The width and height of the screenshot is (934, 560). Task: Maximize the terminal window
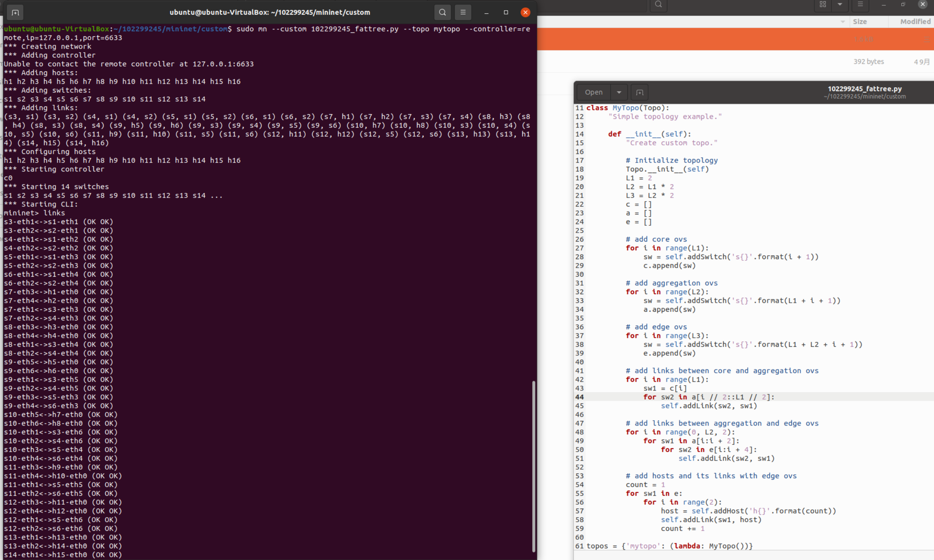tap(506, 12)
